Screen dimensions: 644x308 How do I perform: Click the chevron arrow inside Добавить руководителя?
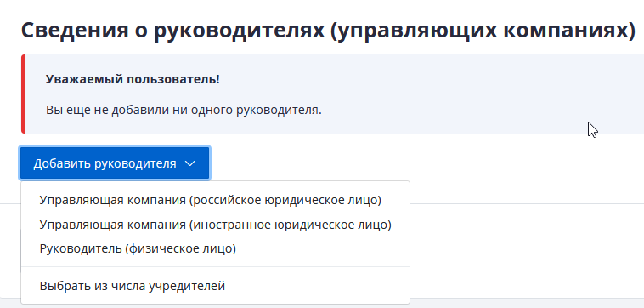point(189,163)
